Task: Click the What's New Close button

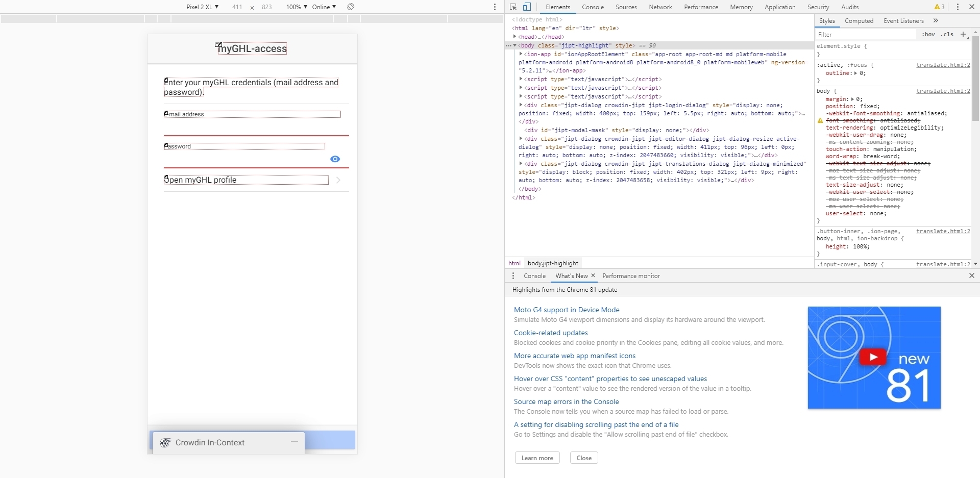Action: pyautogui.click(x=584, y=458)
